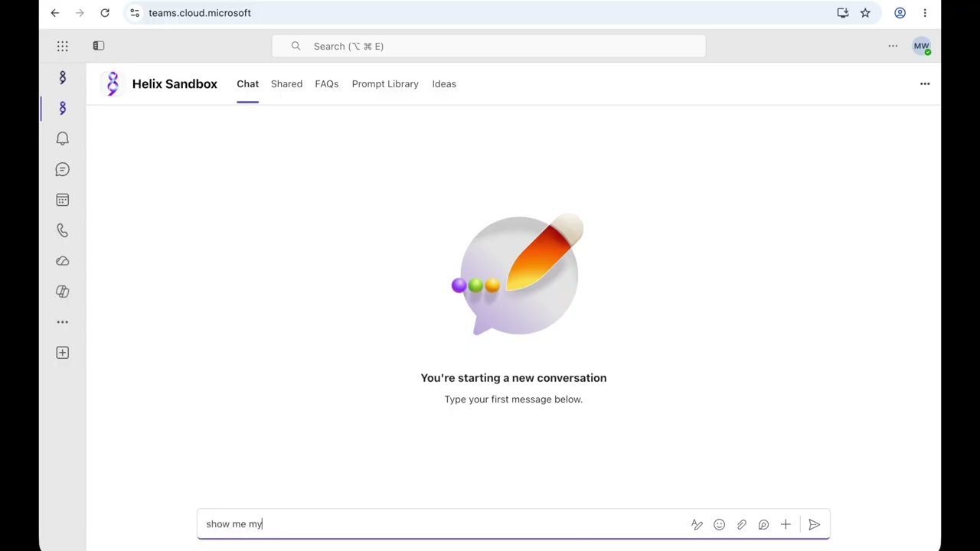Open Calendar in the left rail

point(63,200)
